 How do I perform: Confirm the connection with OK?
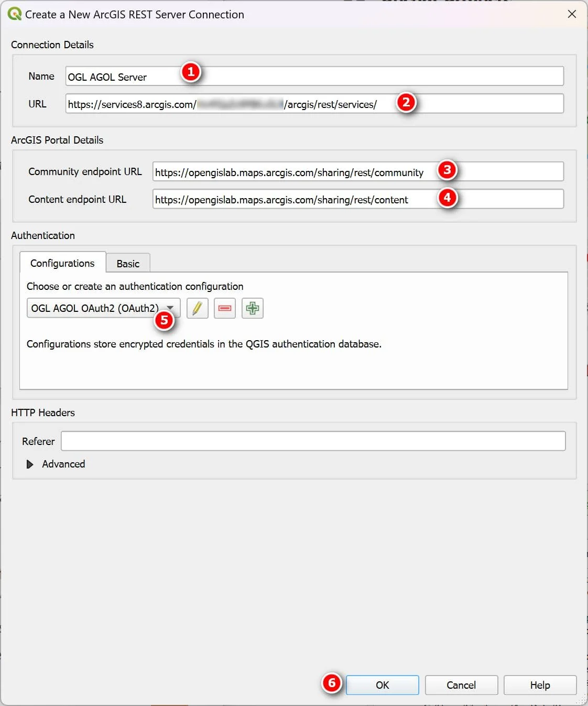(x=382, y=685)
